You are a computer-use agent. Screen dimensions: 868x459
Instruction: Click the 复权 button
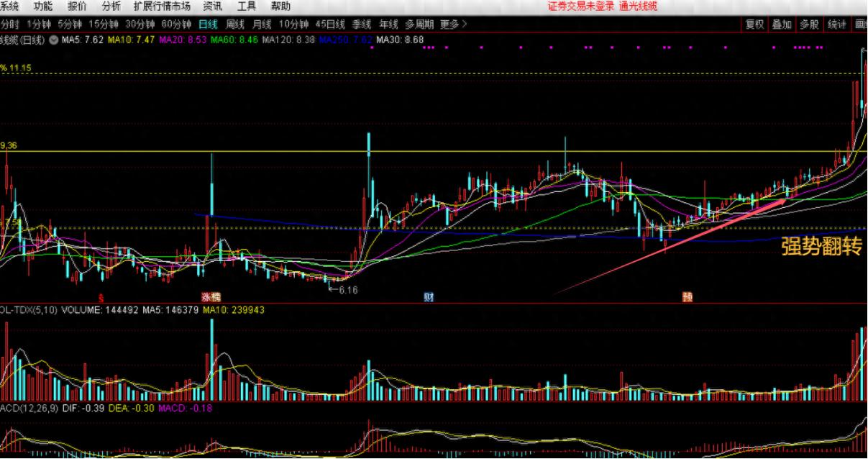754,24
